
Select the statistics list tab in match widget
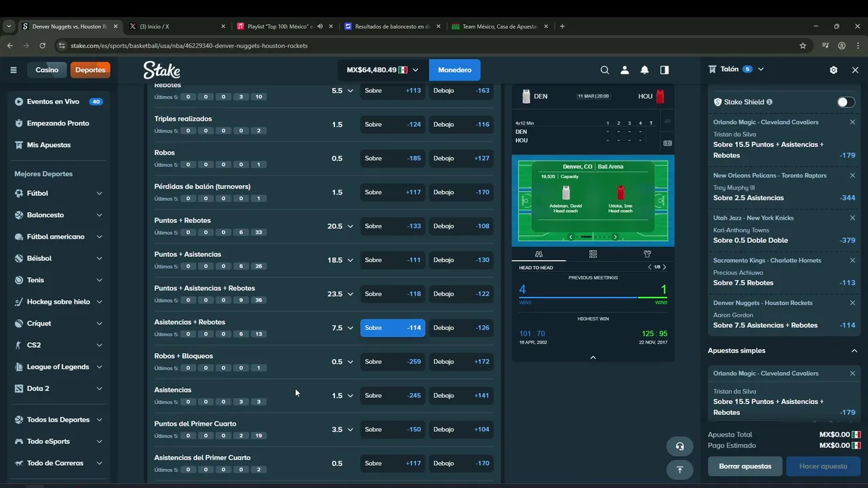point(593,254)
